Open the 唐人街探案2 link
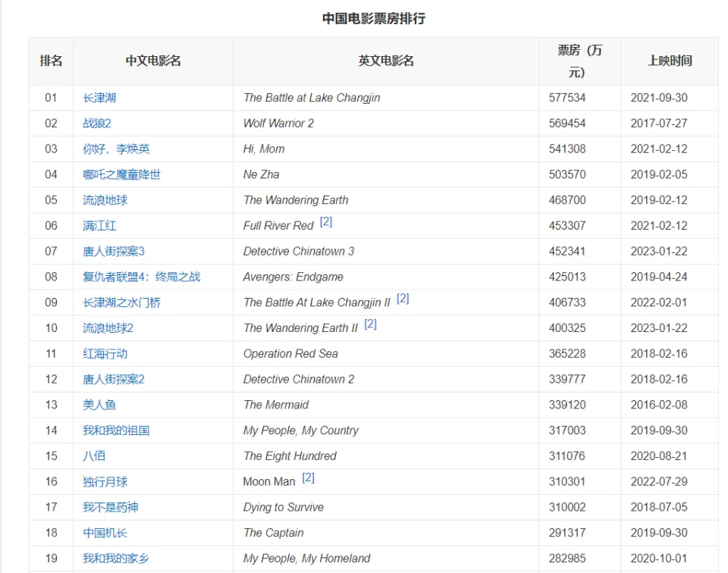Image resolution: width=728 pixels, height=573 pixels. click(114, 379)
